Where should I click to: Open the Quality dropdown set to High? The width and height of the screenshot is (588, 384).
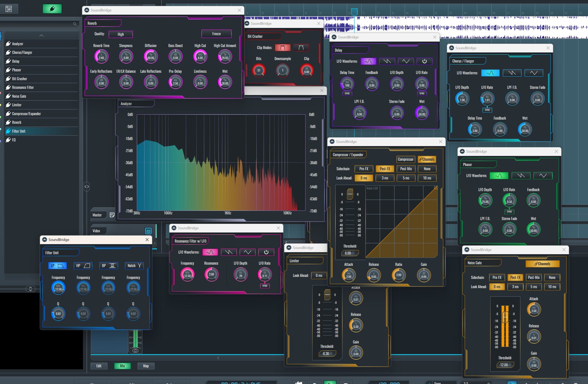pos(121,34)
